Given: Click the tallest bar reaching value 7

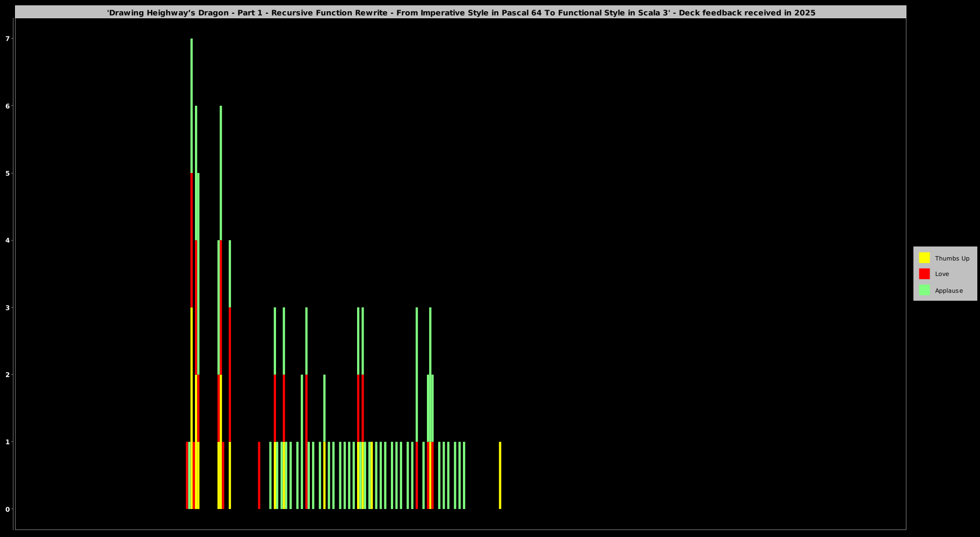Looking at the screenshot, I should 192,107.
